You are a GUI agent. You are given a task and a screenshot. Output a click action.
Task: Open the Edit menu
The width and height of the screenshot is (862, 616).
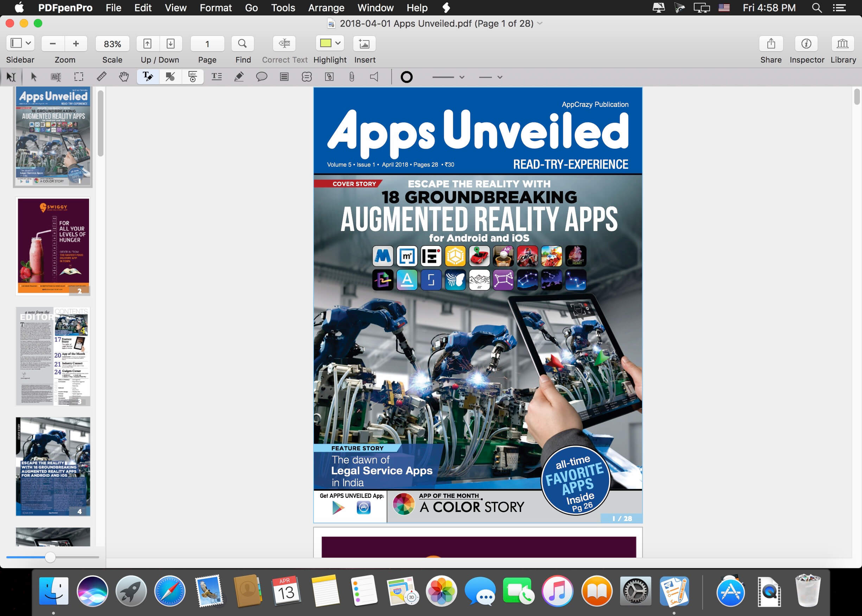click(143, 8)
